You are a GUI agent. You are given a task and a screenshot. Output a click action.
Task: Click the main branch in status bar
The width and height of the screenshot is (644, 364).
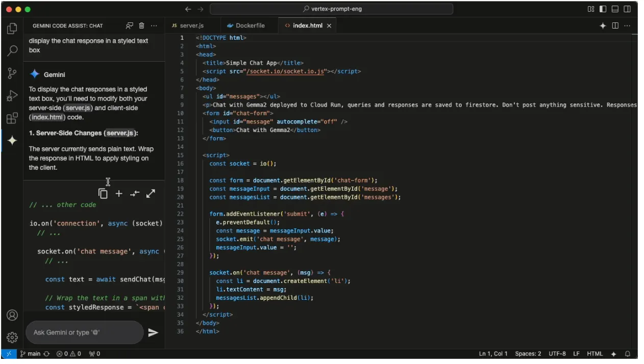30,354
